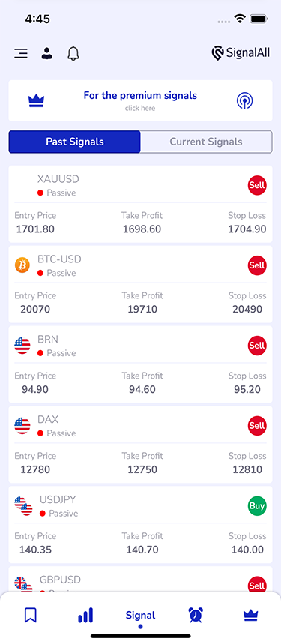Open the hamburger menu icon

click(21, 53)
